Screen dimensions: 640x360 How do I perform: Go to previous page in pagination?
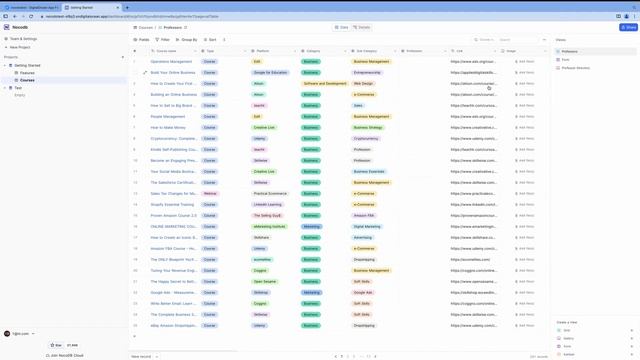[x=336, y=356]
